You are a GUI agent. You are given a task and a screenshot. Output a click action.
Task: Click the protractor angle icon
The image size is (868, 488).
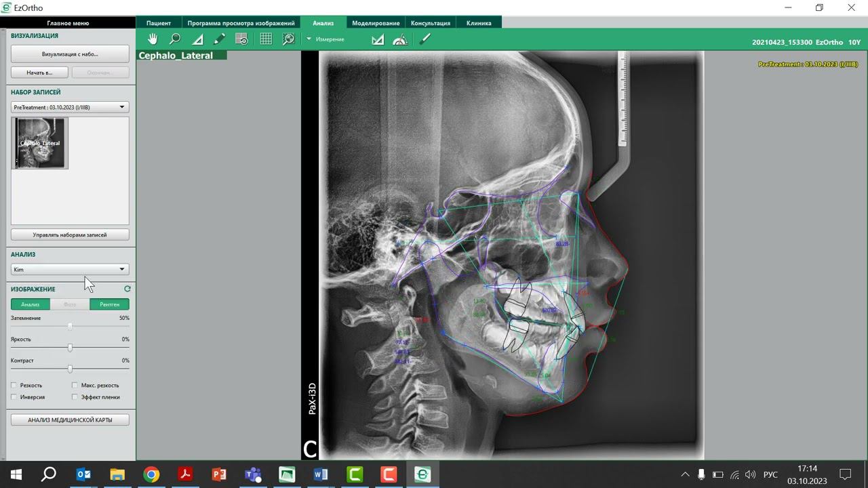pyautogui.click(x=400, y=39)
